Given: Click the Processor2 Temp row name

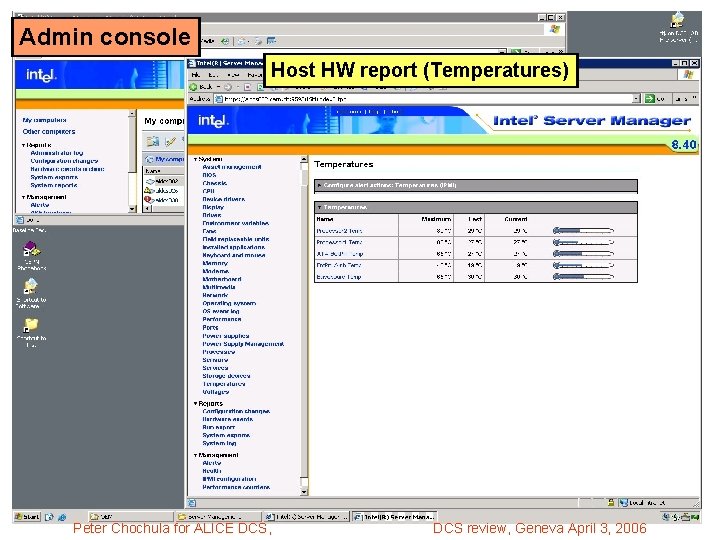Looking at the screenshot, I should click(339, 231).
